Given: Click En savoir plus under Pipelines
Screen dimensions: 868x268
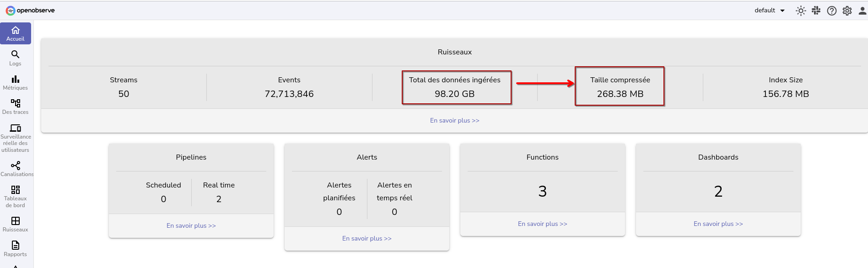Looking at the screenshot, I should tap(191, 225).
